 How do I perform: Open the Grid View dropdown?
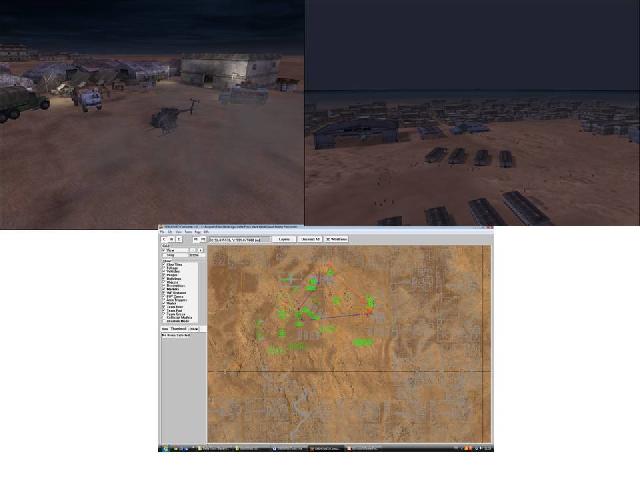[182, 250]
